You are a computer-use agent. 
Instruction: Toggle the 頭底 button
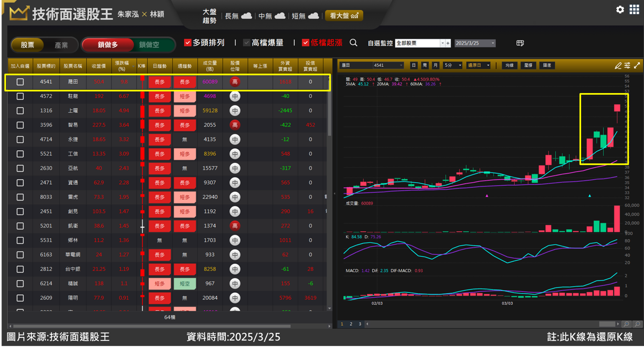click(x=547, y=65)
